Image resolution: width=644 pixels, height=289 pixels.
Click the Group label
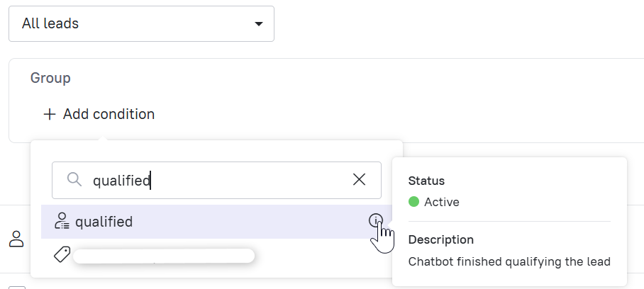tap(50, 78)
